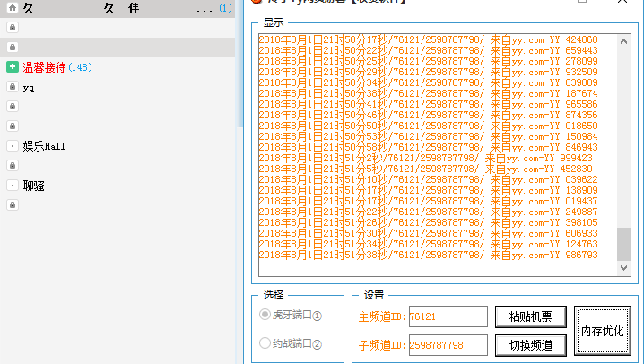Screen dimensions: 644x364
Task: Click the channel list vertical scrollbar
Action: pos(239,62)
